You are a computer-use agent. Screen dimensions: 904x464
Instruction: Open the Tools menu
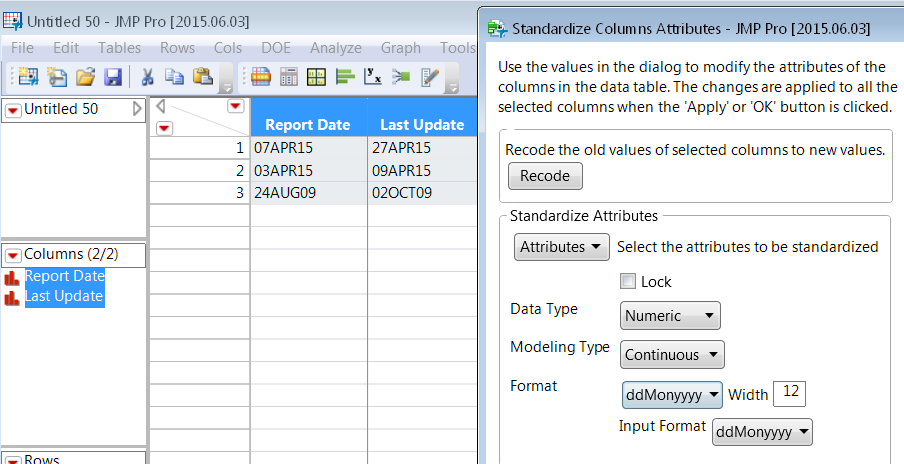458,48
